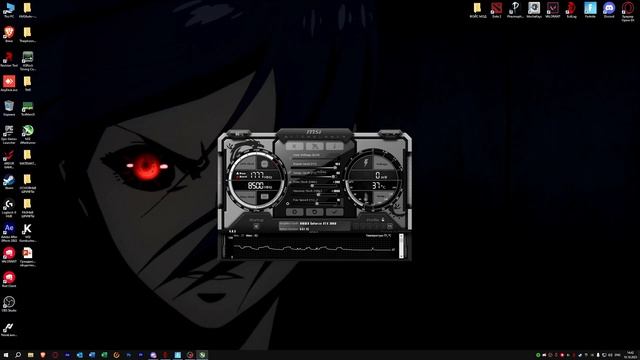The height and width of the screenshot is (360, 640).
Task: Open Revision Tool desktop shortcut
Action: 9,59
